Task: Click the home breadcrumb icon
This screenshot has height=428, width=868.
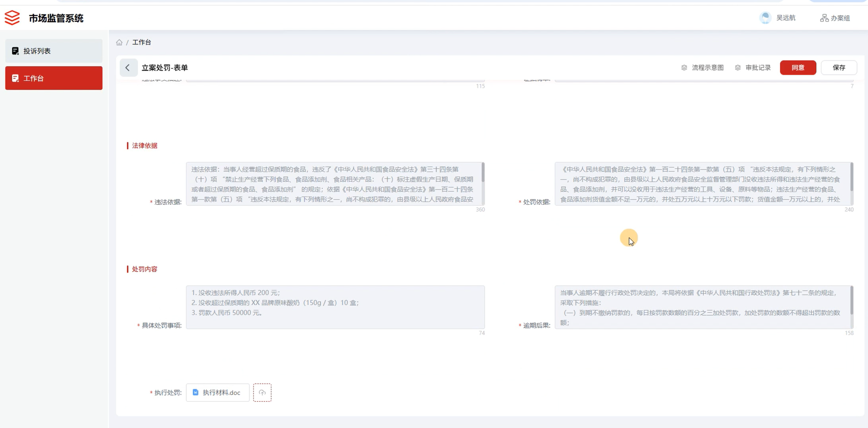Action: (119, 42)
